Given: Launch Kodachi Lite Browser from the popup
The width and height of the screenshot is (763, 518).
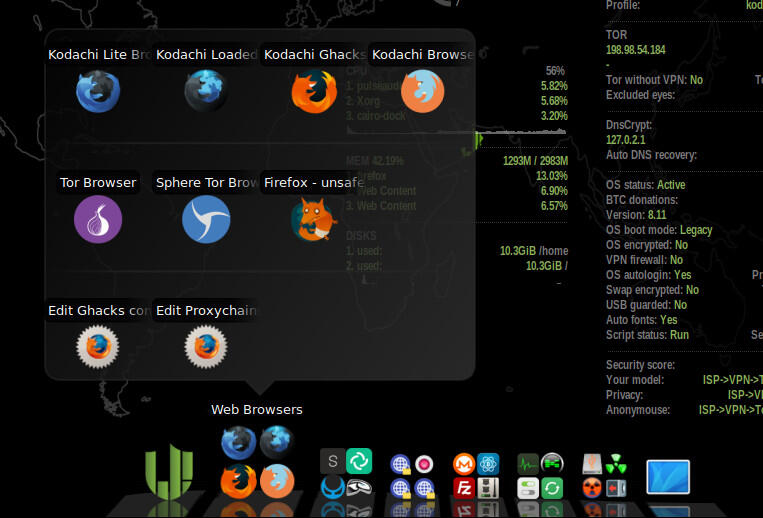Looking at the screenshot, I should (98, 91).
